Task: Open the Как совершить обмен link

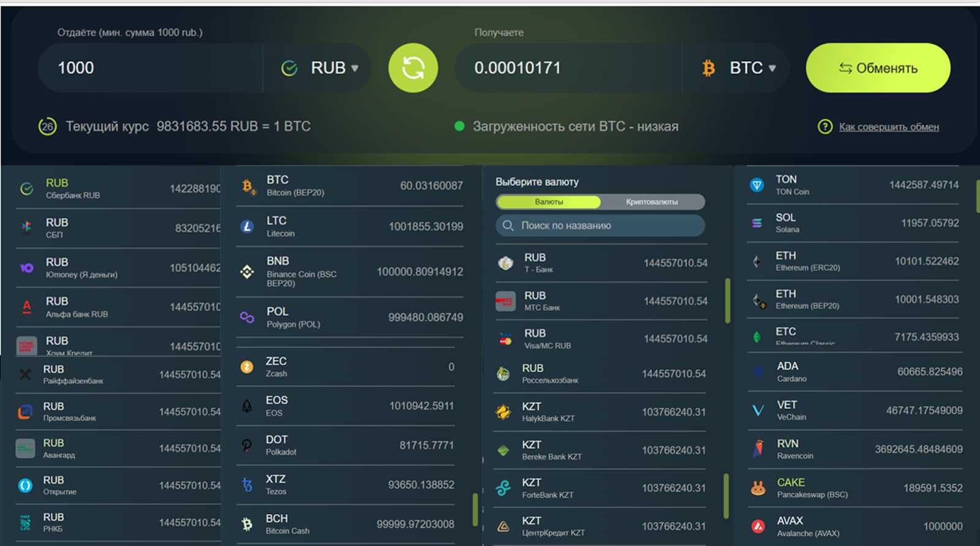Action: pos(889,127)
